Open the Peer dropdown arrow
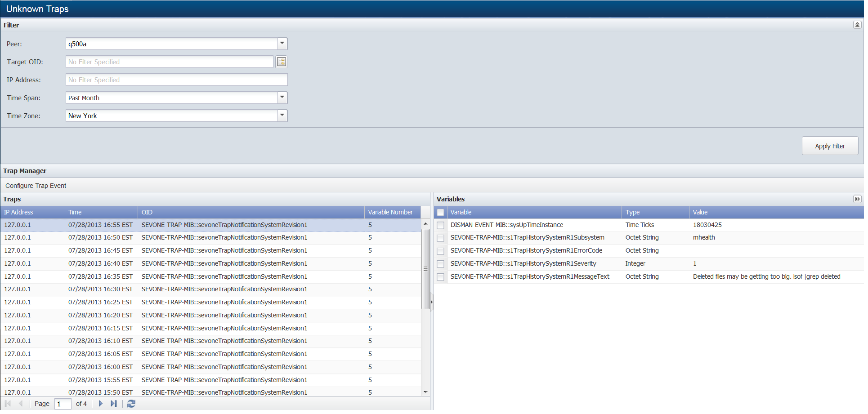The height and width of the screenshot is (414, 868). coord(282,44)
